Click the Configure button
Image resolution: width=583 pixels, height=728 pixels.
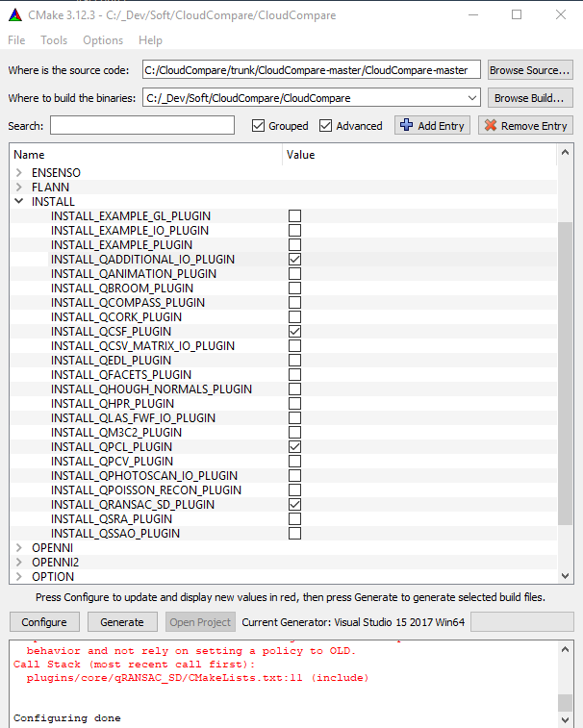(x=44, y=622)
